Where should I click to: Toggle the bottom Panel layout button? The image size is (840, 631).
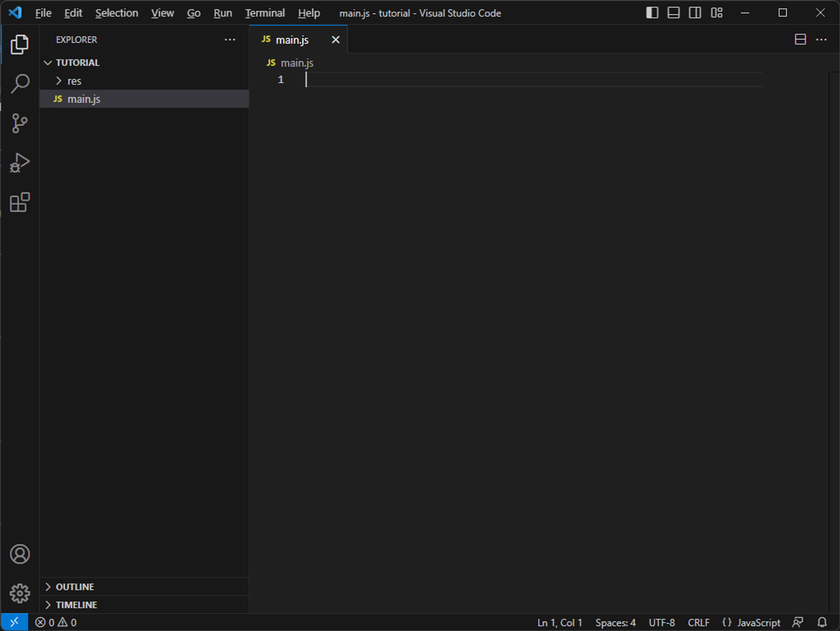[x=673, y=13]
